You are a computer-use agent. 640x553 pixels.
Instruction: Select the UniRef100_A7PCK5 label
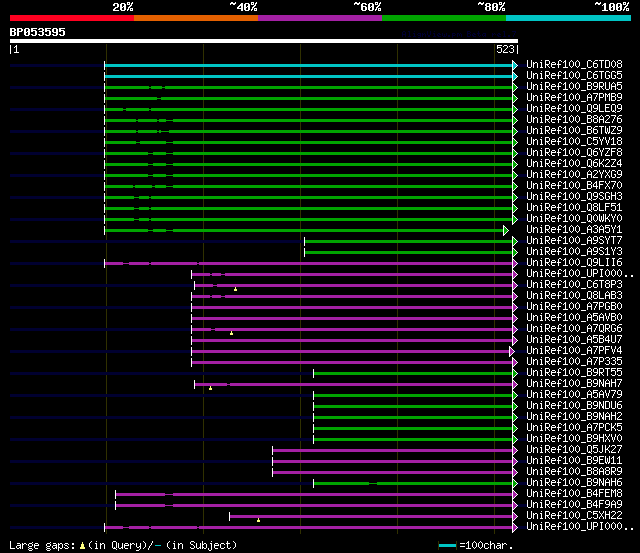coord(574,428)
